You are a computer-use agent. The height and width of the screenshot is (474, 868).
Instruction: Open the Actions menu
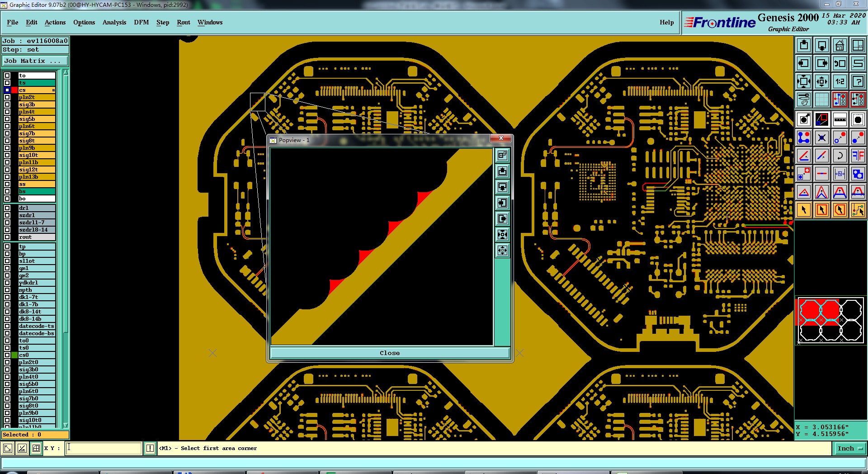tap(55, 22)
